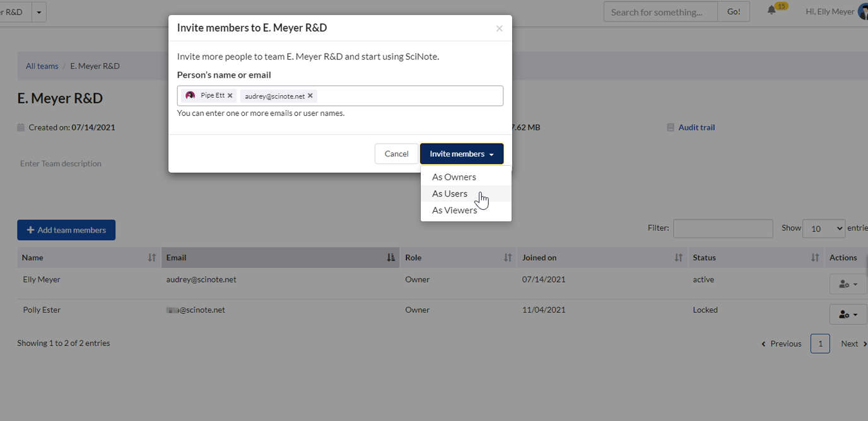Click inside the Filter input field
Image resolution: width=868 pixels, height=421 pixels.
[722, 228]
